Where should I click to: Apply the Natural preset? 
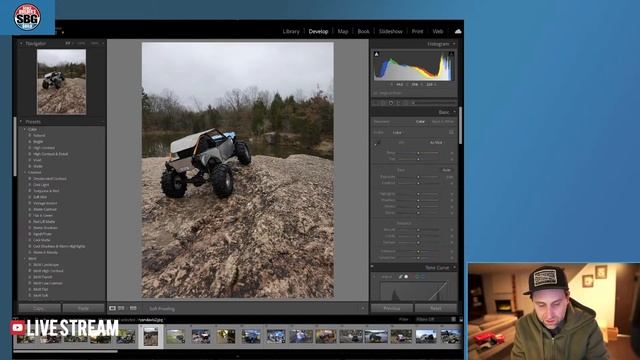(39, 136)
